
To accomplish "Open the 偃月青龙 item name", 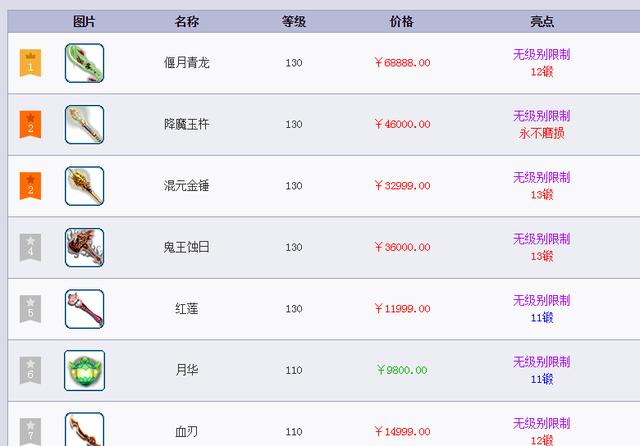I will click(187, 63).
